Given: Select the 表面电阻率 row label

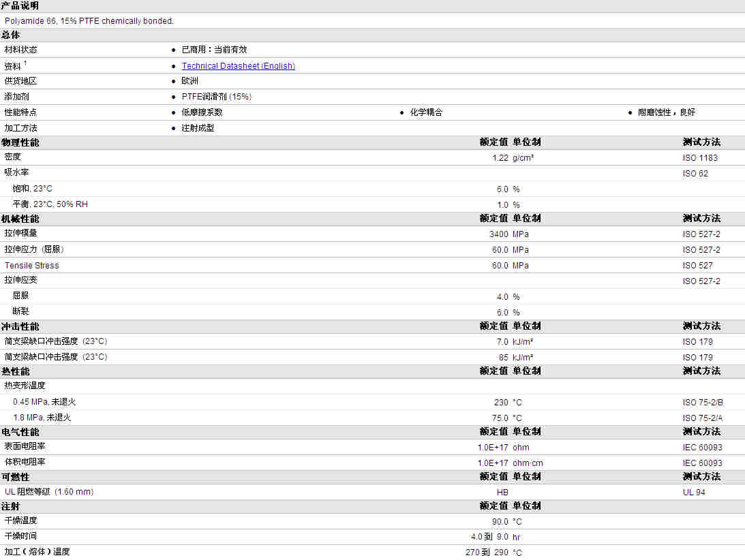Looking at the screenshot, I should [x=25, y=447].
